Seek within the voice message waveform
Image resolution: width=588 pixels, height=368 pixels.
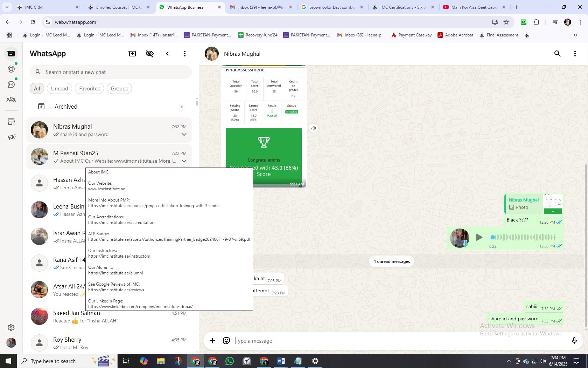tap(523, 237)
